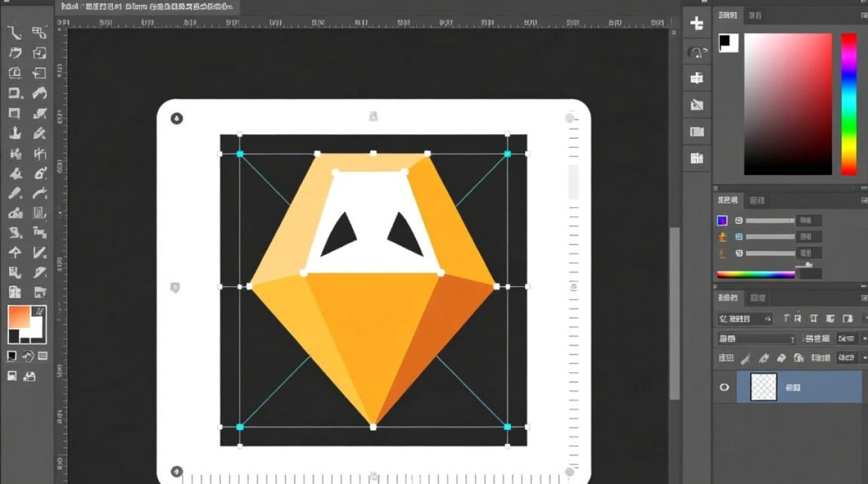The height and width of the screenshot is (484, 868).
Task: Click the bottom slider in the middle panel
Action: [x=770, y=253]
